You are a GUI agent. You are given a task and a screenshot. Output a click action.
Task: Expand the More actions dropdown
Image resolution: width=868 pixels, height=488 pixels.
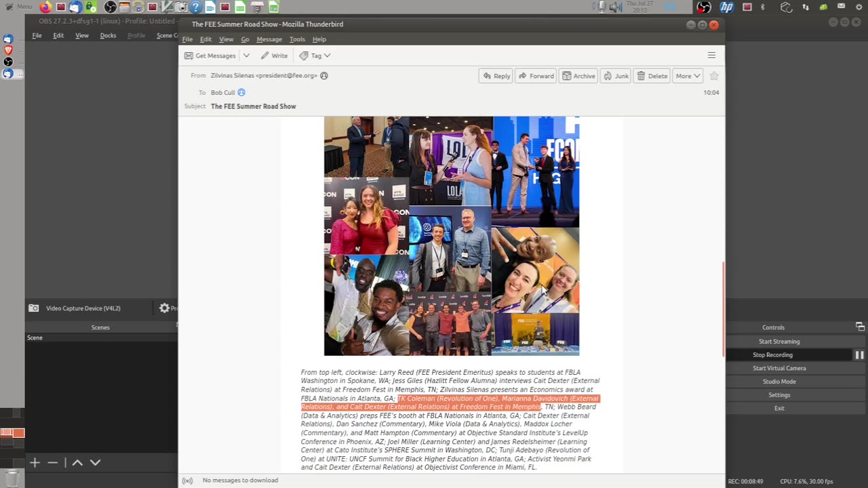[x=688, y=76]
